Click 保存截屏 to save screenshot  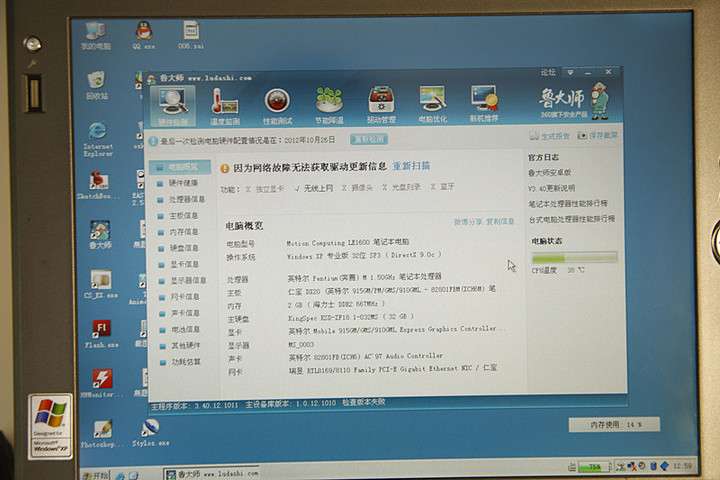597,135
